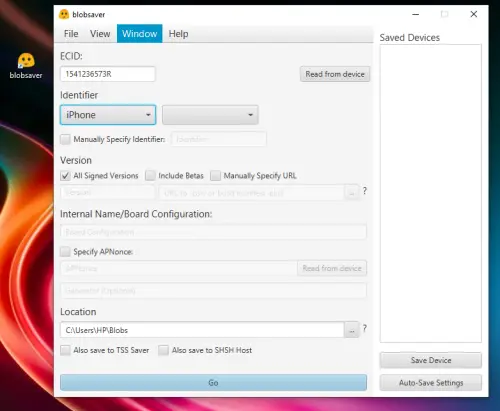This screenshot has width=500, height=411.
Task: Click the Go button
Action: click(x=213, y=383)
